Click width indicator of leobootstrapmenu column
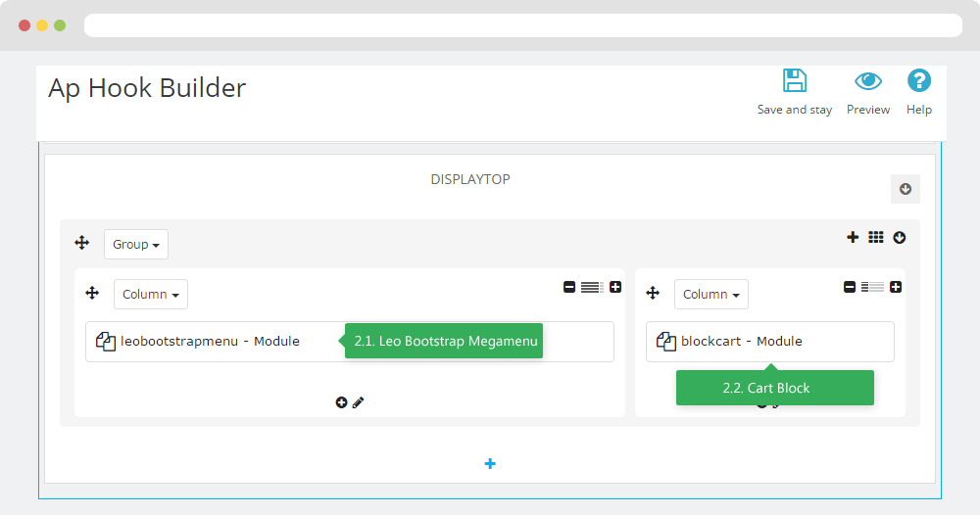 [x=592, y=287]
